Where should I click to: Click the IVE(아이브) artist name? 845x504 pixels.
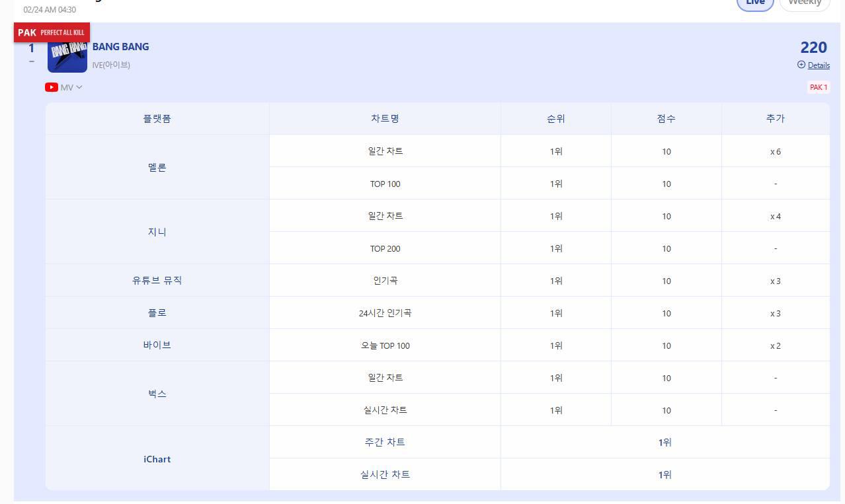(x=111, y=65)
